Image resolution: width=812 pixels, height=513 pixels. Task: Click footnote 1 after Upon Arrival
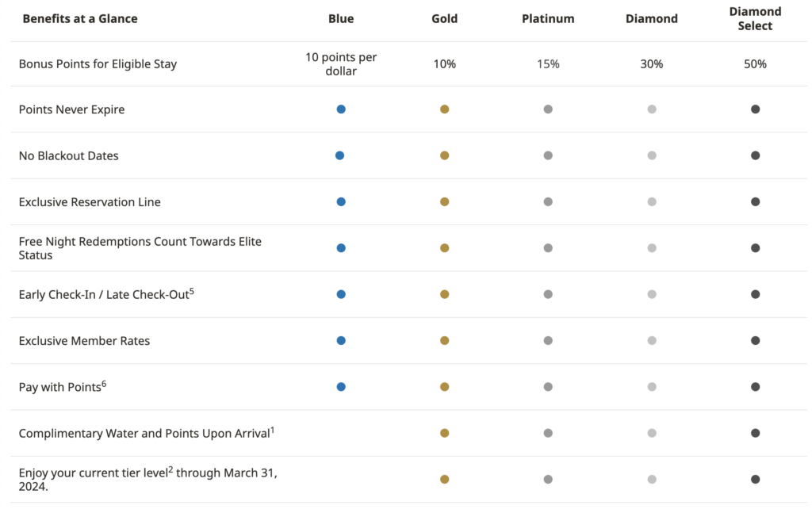click(x=272, y=429)
